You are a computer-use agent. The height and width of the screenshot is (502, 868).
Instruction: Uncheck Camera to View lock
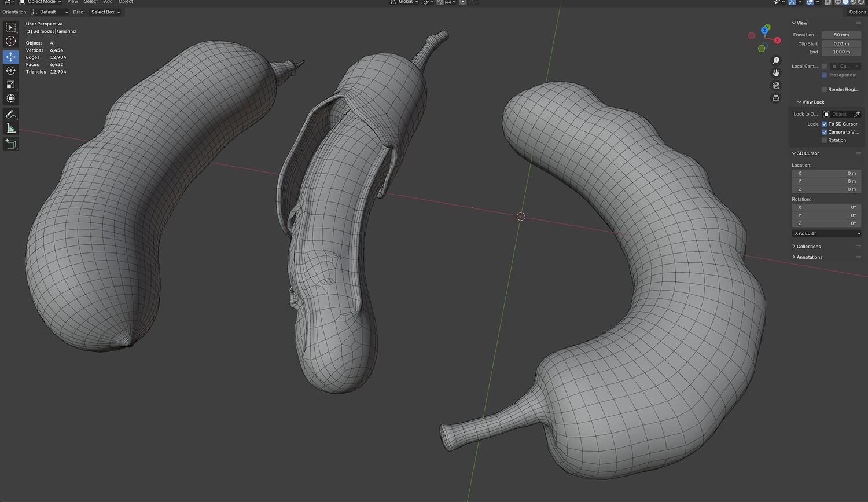tap(825, 132)
